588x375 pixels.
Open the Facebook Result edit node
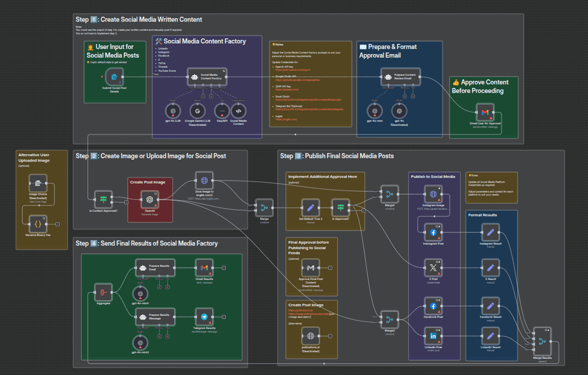point(490,306)
